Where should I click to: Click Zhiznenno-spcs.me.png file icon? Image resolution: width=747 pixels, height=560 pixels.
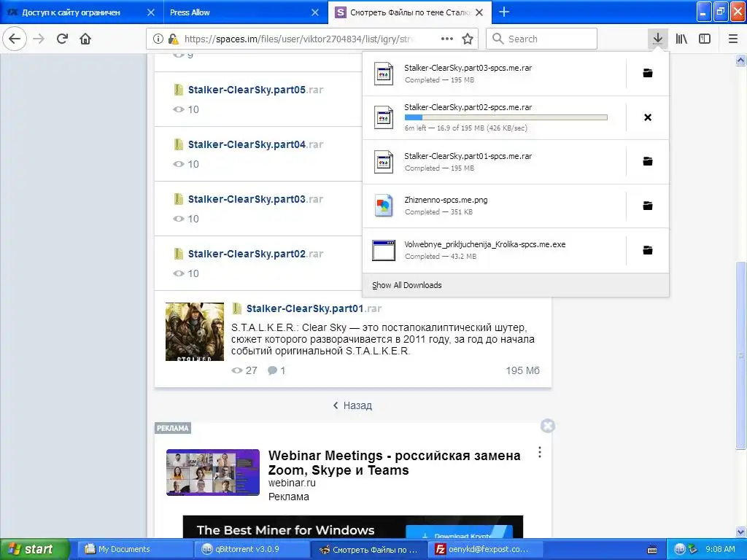(x=384, y=206)
